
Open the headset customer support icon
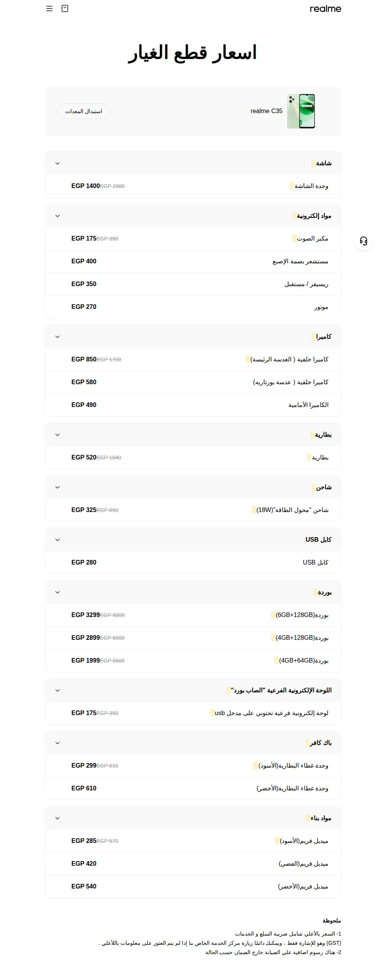coord(364,241)
